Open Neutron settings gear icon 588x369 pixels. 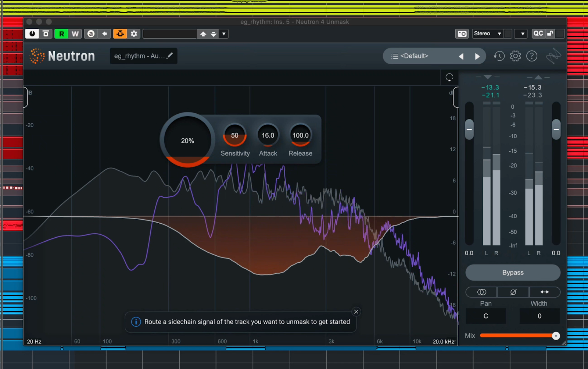click(x=515, y=56)
